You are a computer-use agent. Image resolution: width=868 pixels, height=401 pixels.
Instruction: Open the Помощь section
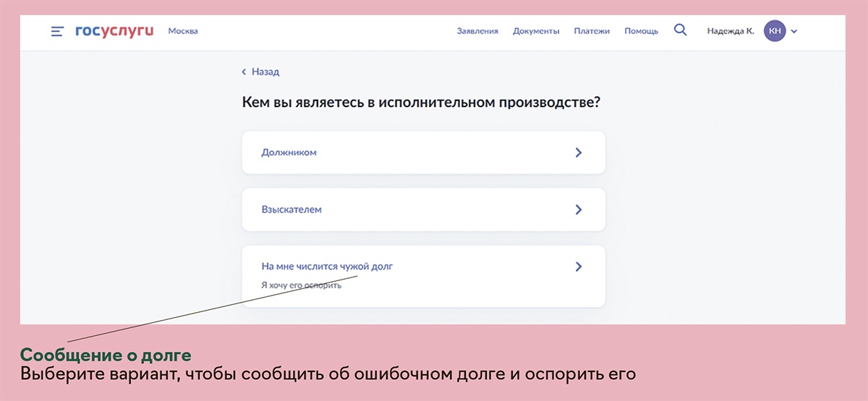(x=641, y=31)
